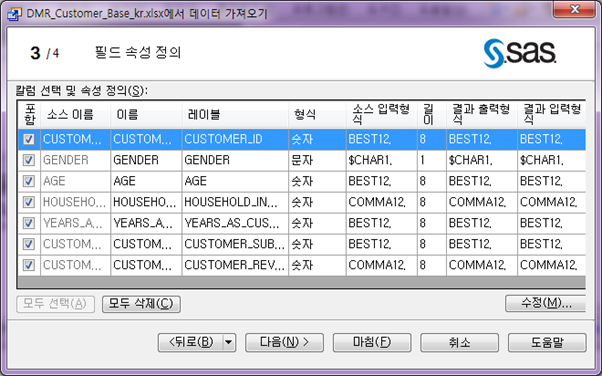The width and height of the screenshot is (602, 376).
Task: Uncheck the CUSTOMER_ID include checkbox
Action: 29,139
